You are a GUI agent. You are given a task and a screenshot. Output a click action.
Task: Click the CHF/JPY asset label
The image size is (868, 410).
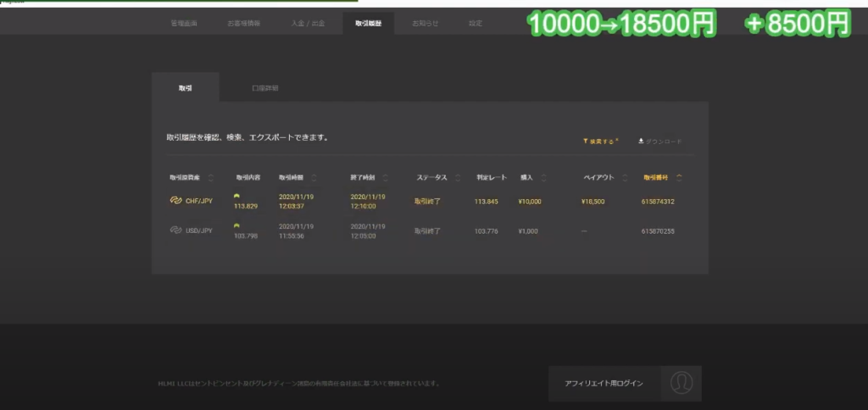[199, 201]
